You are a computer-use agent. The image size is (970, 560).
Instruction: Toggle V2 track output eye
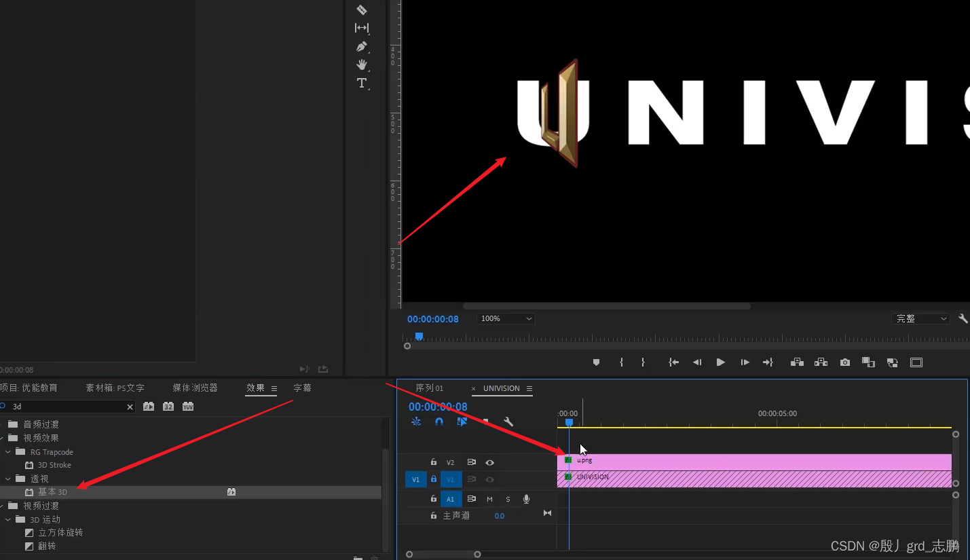pos(489,462)
